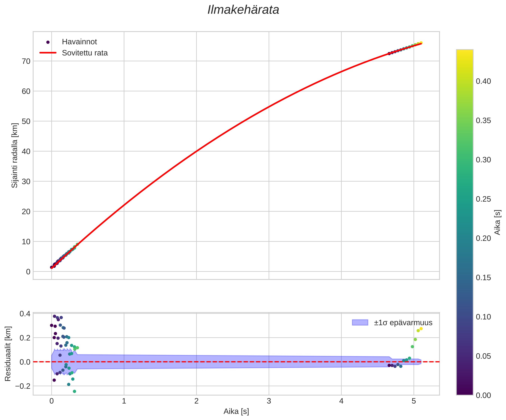The width and height of the screenshot is (506, 420).
Task: Click the Sovitettu rata legend text
Action: [x=85, y=53]
